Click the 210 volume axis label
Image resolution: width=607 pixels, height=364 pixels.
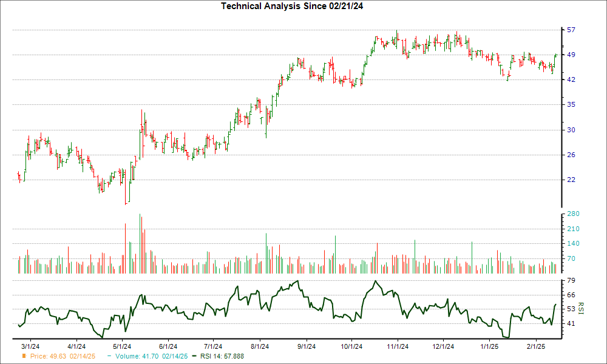(574, 229)
